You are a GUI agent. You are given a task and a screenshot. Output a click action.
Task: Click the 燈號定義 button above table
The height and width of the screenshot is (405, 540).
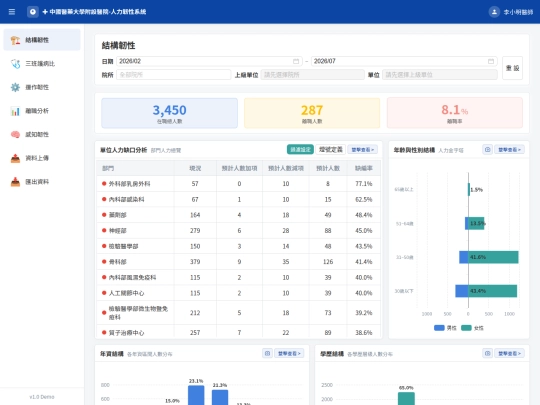click(x=331, y=149)
